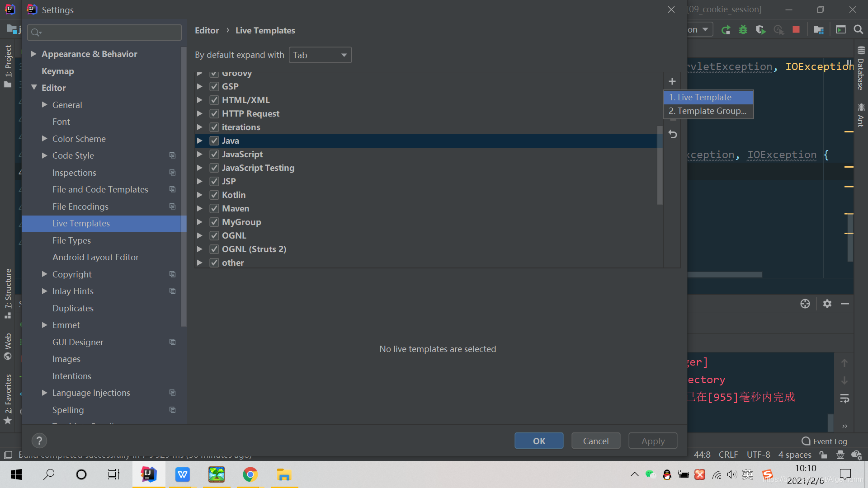Select Keymap in settings tree
Viewport: 868px width, 488px height.
pos(57,71)
